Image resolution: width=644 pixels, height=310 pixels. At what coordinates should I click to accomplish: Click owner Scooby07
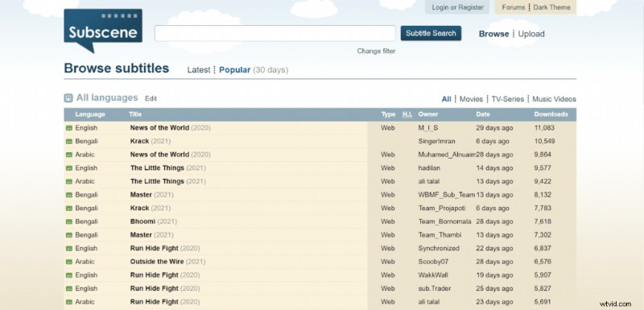[433, 262]
